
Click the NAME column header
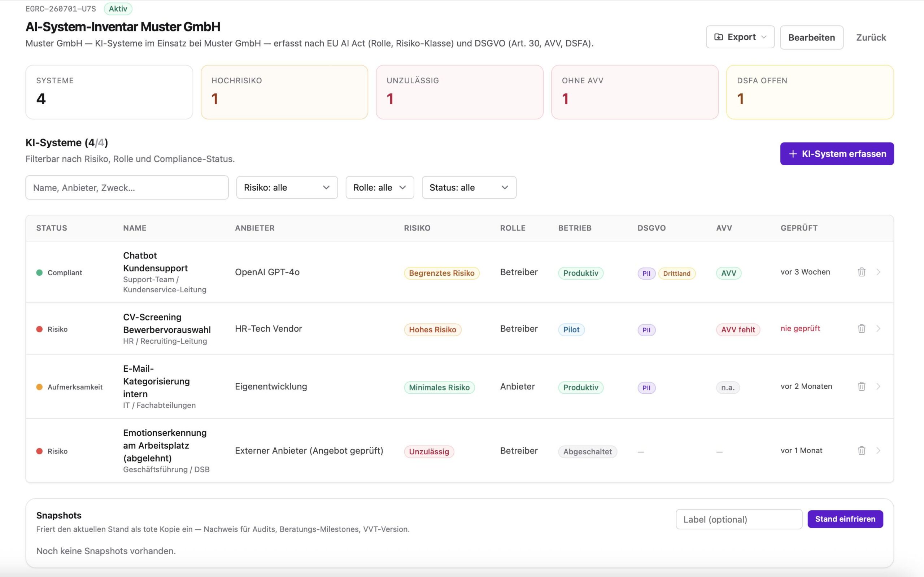point(135,228)
